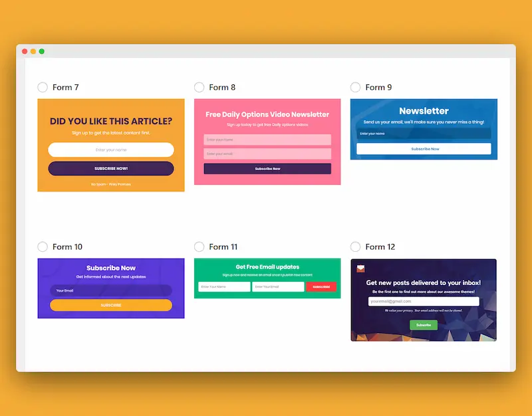Click 'Your Email' field in the purple form
Viewport: 532px width, 416px height.
pyautogui.click(x=110, y=289)
